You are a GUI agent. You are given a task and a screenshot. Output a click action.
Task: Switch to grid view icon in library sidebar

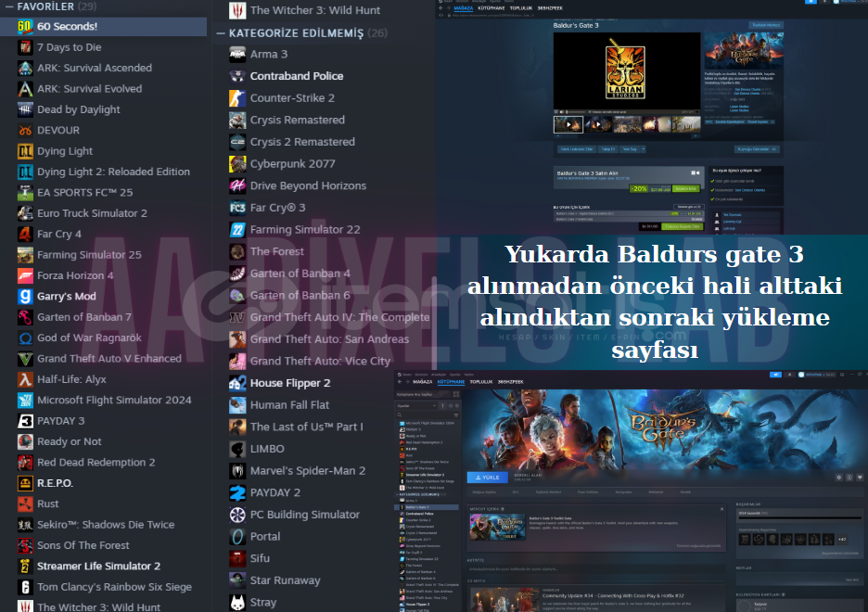coord(456,394)
